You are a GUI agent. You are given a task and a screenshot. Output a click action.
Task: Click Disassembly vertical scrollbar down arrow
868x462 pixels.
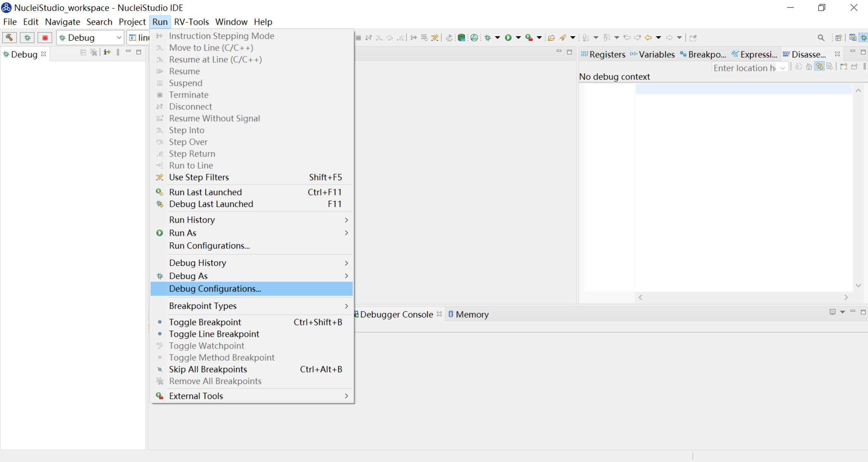click(859, 286)
